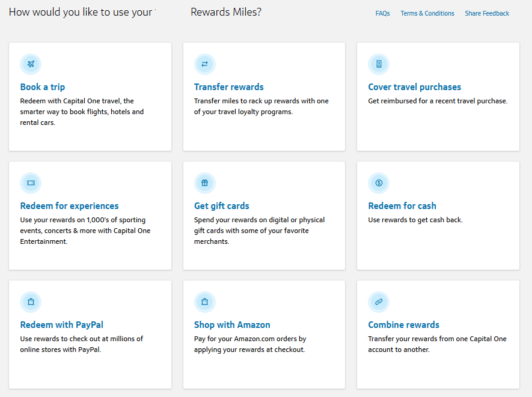Open Cover travel purchases

click(414, 86)
